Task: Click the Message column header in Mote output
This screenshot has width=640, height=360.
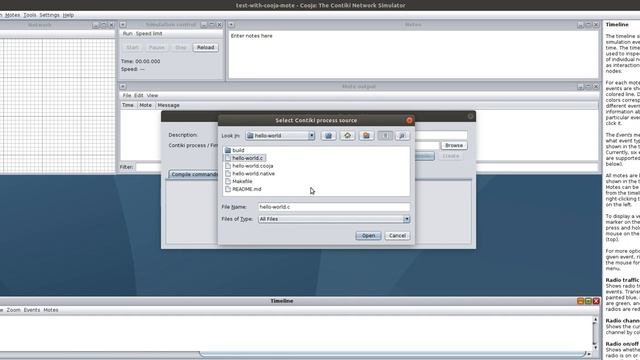Action: click(x=376, y=105)
